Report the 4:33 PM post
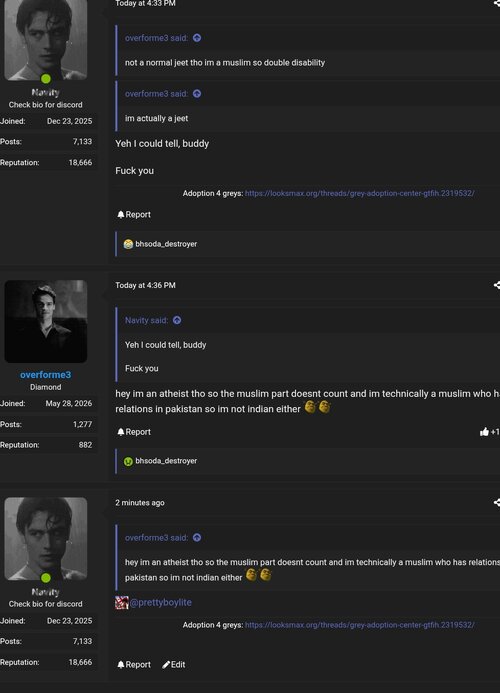Image resolution: width=500 pixels, height=693 pixels. pos(134,214)
